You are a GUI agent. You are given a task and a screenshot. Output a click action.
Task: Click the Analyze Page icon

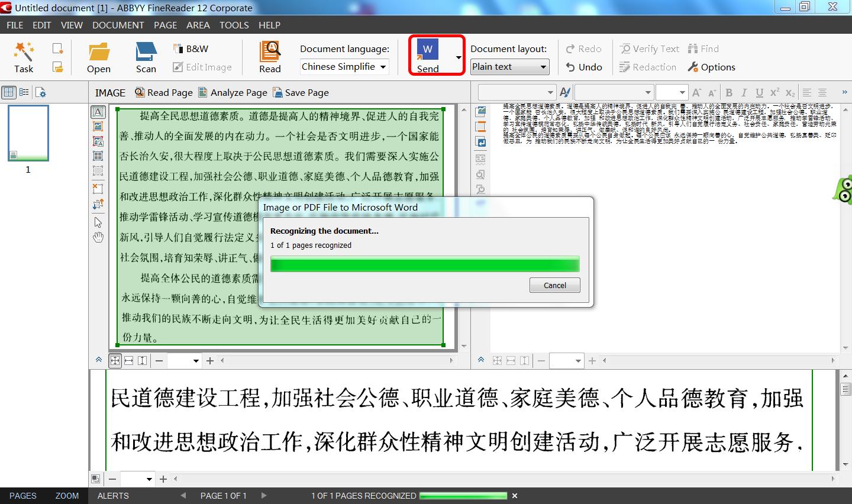click(x=204, y=92)
